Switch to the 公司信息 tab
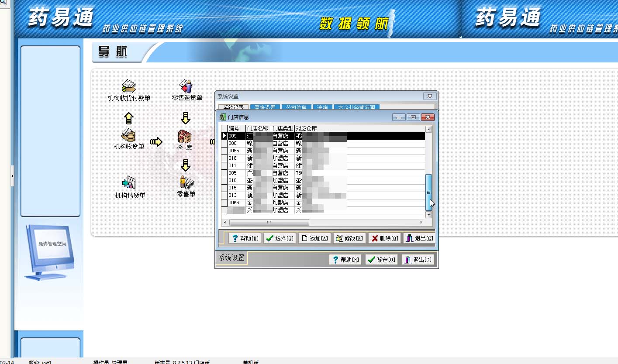 (296, 107)
